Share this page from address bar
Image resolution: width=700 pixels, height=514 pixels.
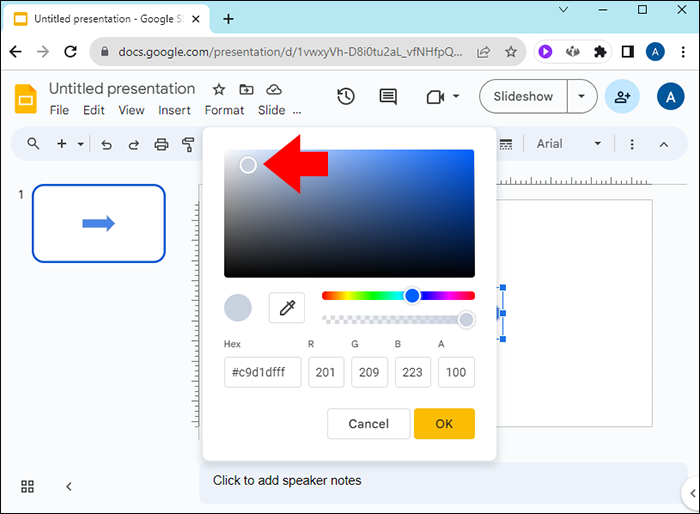tap(483, 52)
